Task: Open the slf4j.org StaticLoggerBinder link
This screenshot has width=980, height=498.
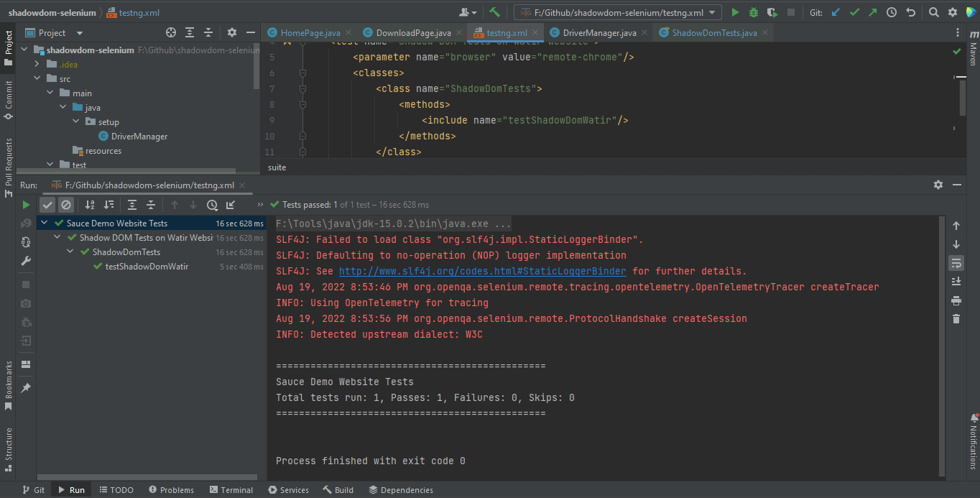Action: click(482, 272)
